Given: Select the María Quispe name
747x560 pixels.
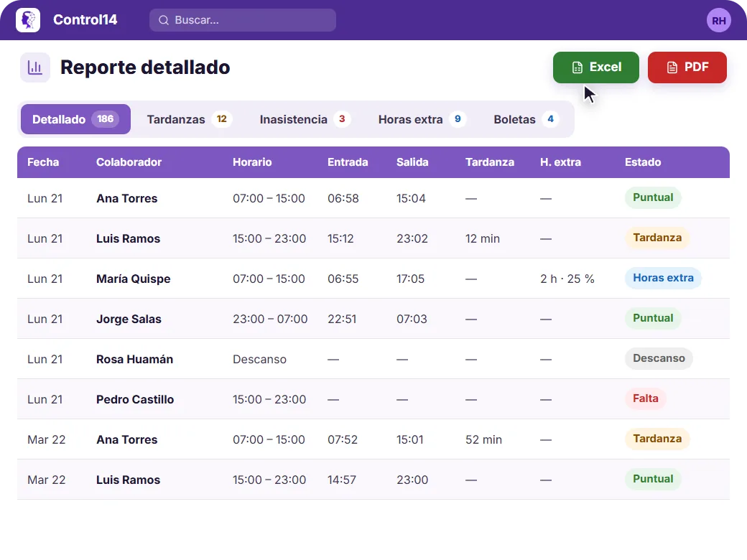Looking at the screenshot, I should [x=133, y=279].
